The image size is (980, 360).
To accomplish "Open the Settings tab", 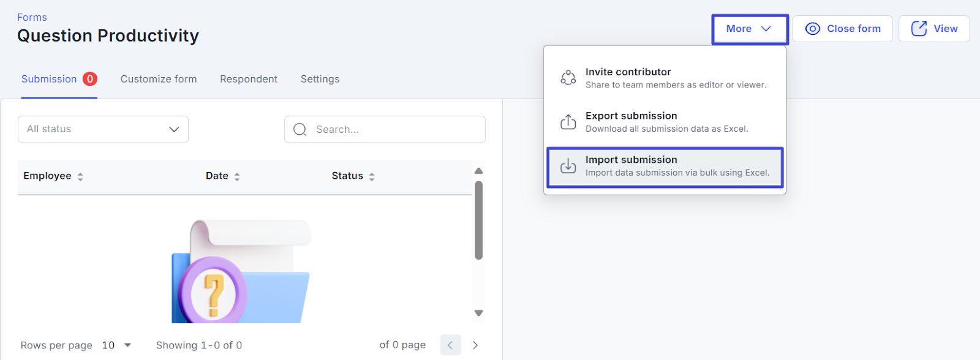I will pos(320,79).
